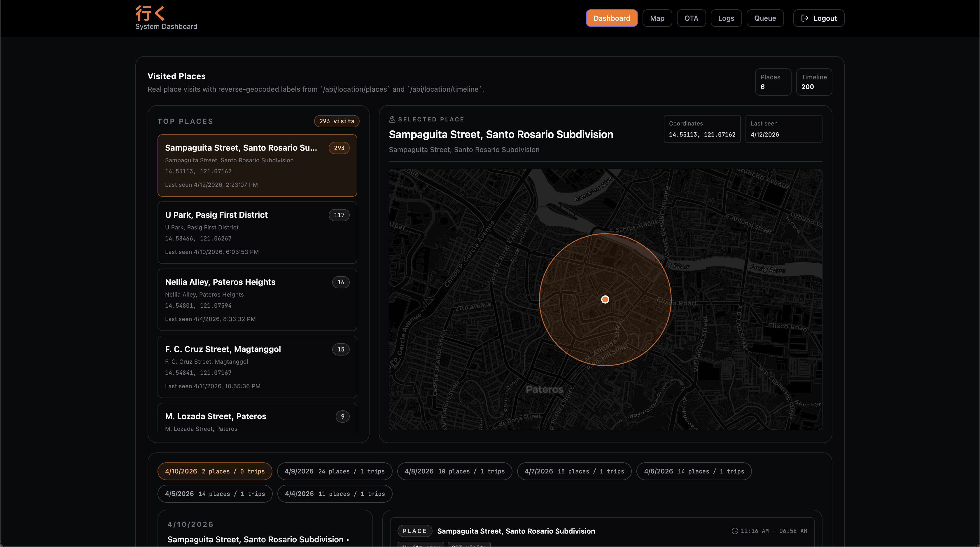Switch to the Map tab
Image resolution: width=980 pixels, height=547 pixels.
point(657,18)
